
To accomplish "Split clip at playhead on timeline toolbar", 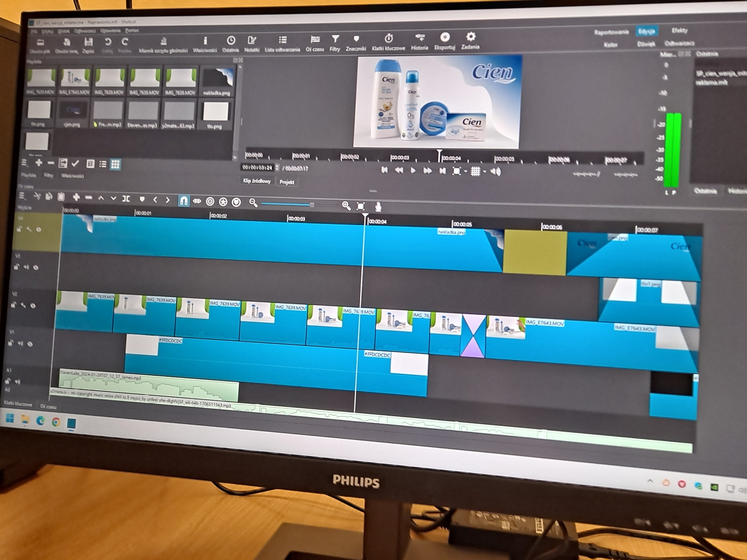I will point(126,199).
